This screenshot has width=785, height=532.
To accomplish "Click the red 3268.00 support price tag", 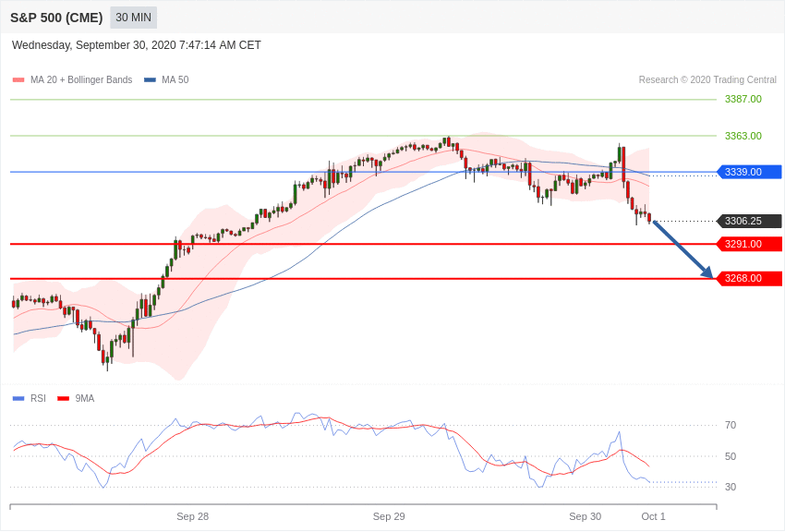I will coord(750,278).
